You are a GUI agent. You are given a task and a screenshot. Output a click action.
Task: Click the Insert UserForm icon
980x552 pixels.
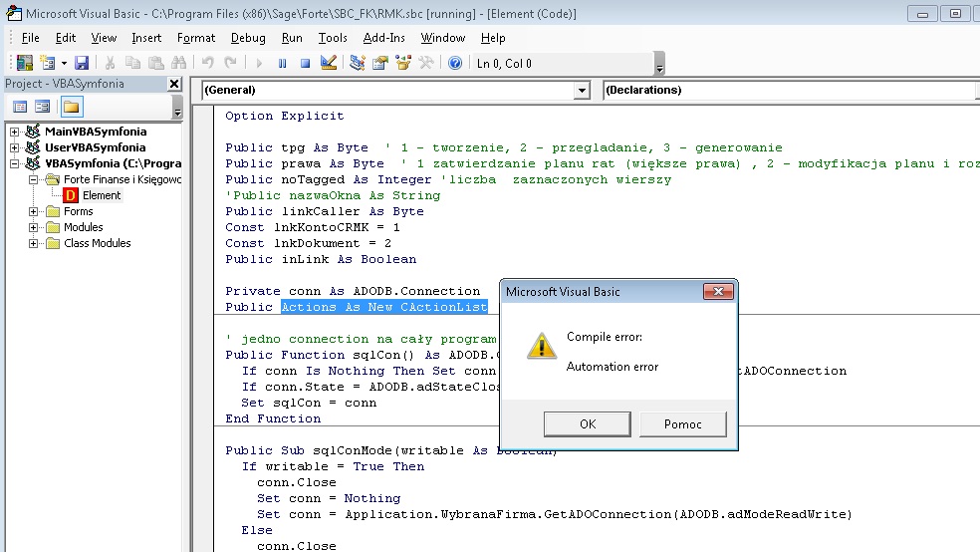click(48, 63)
